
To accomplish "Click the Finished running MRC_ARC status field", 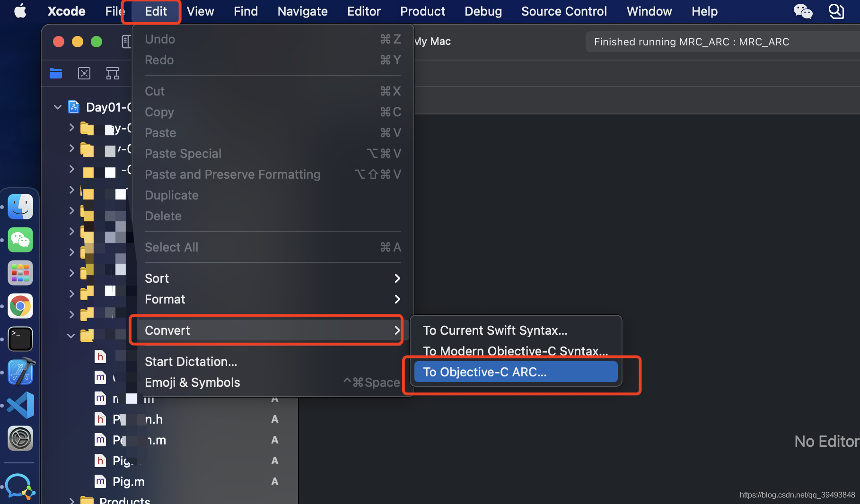I will 723,42.
